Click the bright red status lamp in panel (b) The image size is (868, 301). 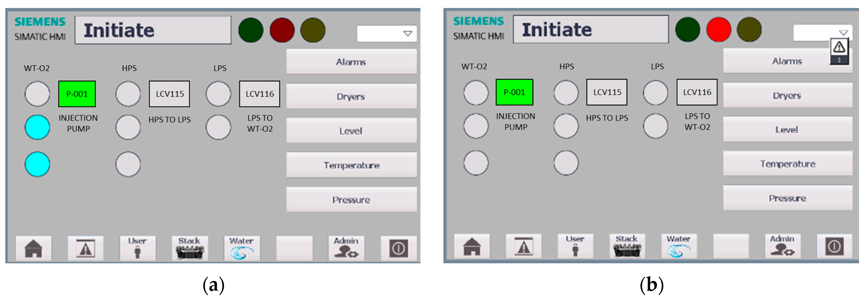tap(719, 30)
